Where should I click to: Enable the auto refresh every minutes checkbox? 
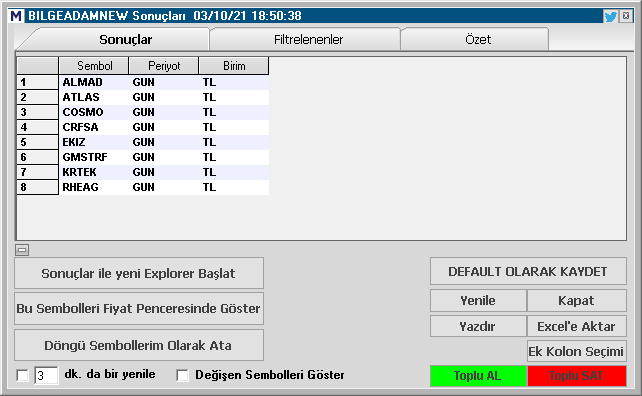23,375
